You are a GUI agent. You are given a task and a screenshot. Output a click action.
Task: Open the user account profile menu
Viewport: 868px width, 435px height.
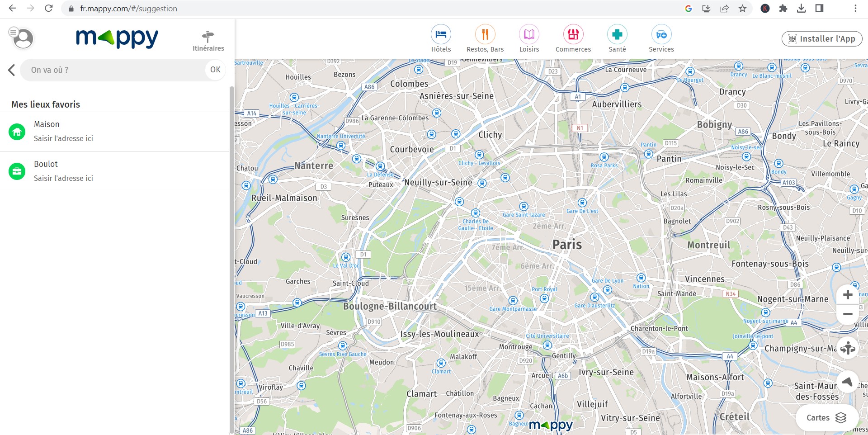coord(22,38)
